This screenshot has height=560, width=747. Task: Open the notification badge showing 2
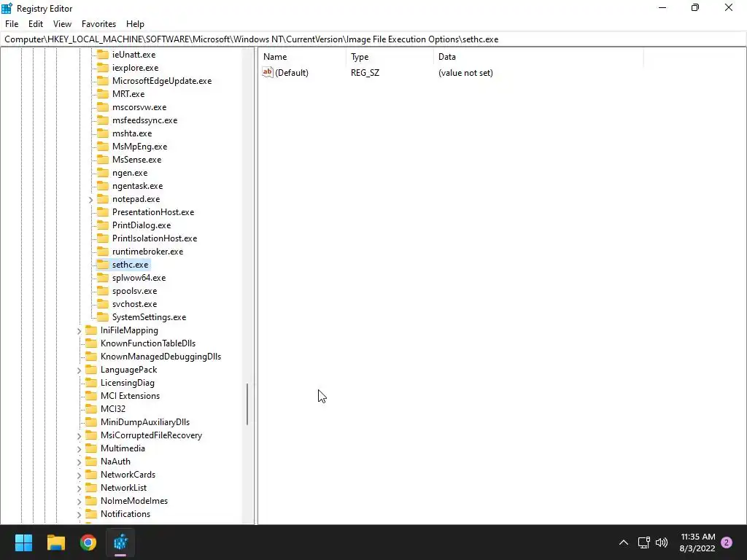[727, 542]
